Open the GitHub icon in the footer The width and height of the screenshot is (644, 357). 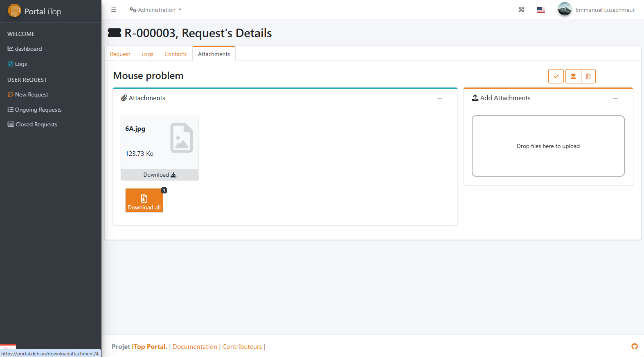(x=635, y=346)
